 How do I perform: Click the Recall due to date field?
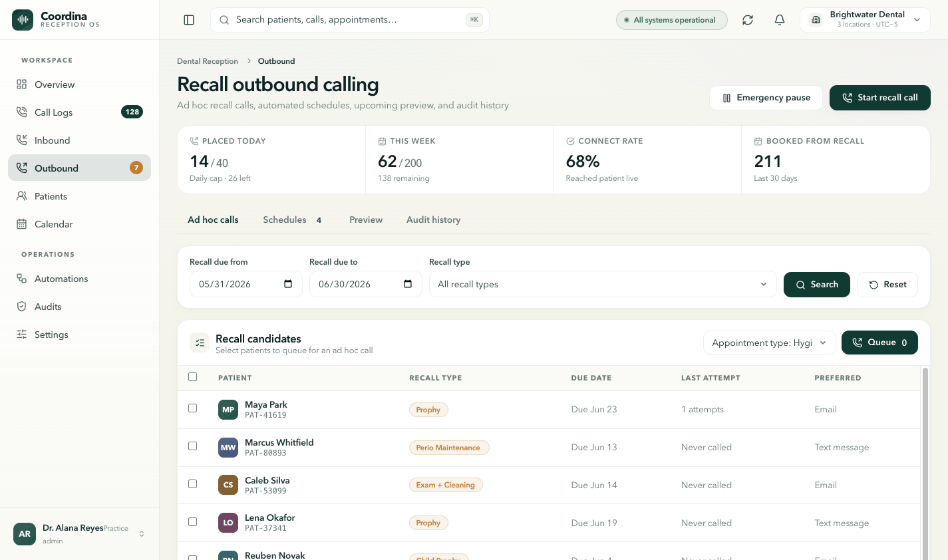point(366,284)
